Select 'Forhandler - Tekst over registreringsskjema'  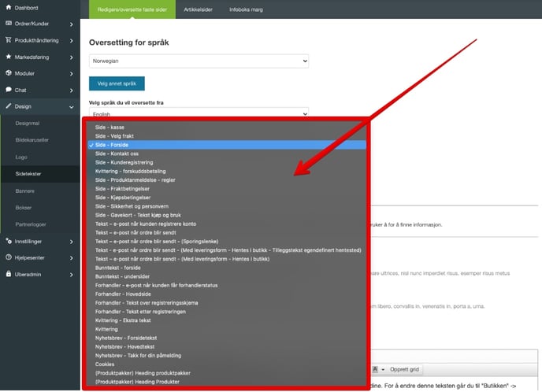tap(227, 303)
